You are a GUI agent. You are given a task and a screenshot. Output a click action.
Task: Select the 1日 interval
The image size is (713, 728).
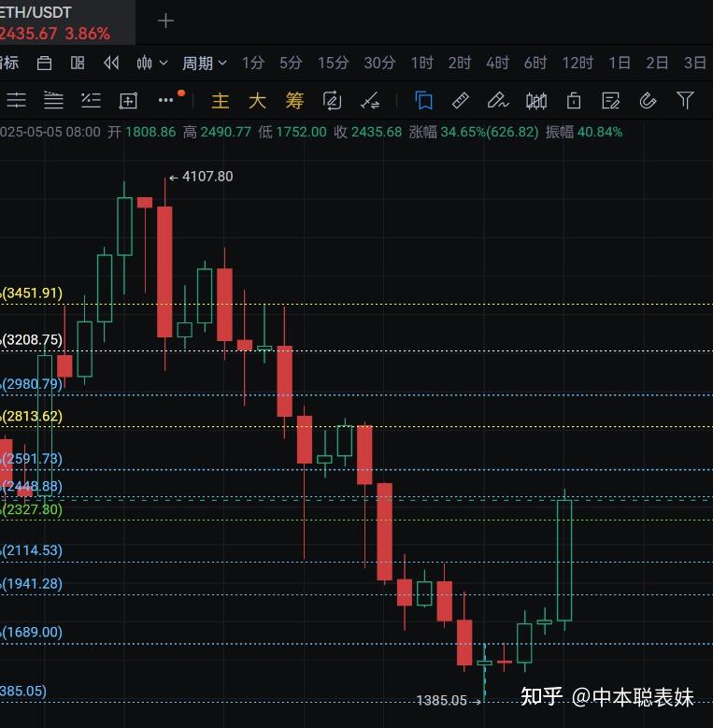pyautogui.click(x=620, y=63)
